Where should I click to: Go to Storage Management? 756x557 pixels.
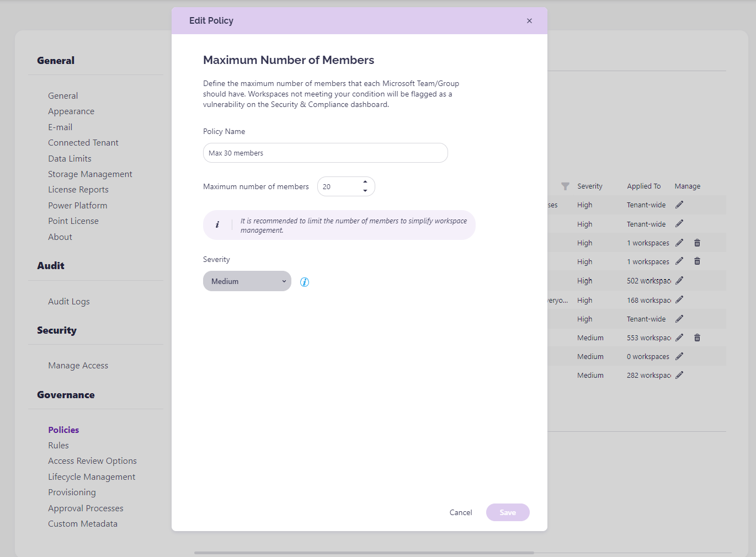90,174
